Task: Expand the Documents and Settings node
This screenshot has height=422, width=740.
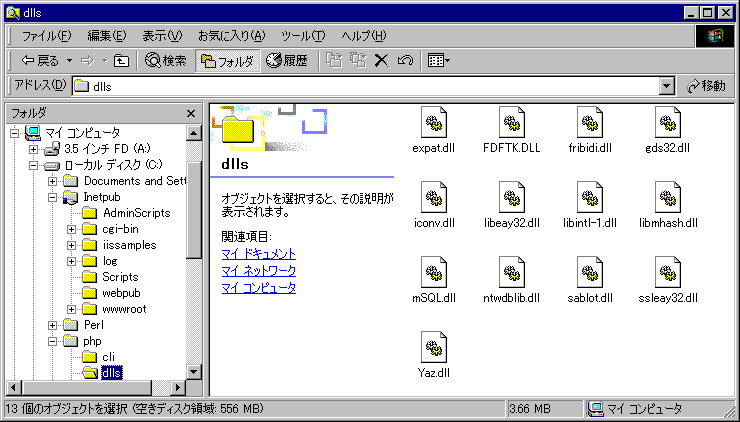Action: (52, 181)
